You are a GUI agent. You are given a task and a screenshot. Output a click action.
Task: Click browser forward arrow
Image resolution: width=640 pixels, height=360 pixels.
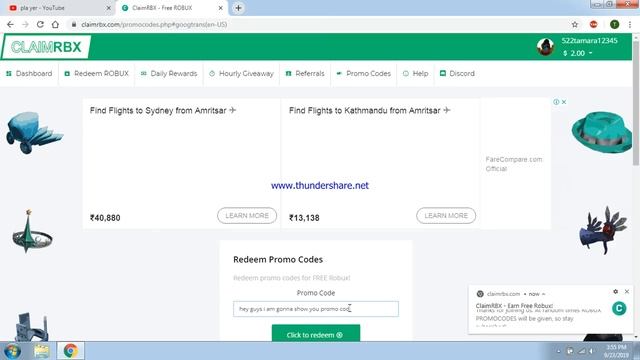(x=25, y=24)
